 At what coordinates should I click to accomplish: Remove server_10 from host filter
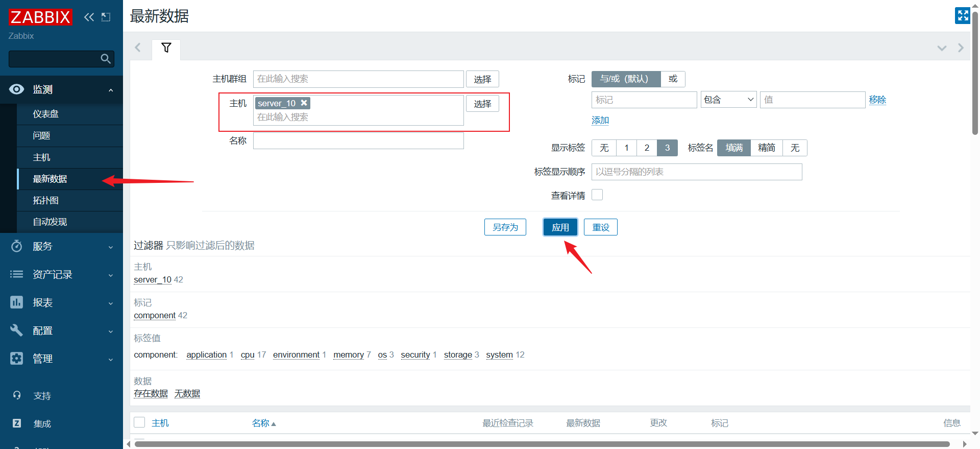pyautogui.click(x=304, y=103)
